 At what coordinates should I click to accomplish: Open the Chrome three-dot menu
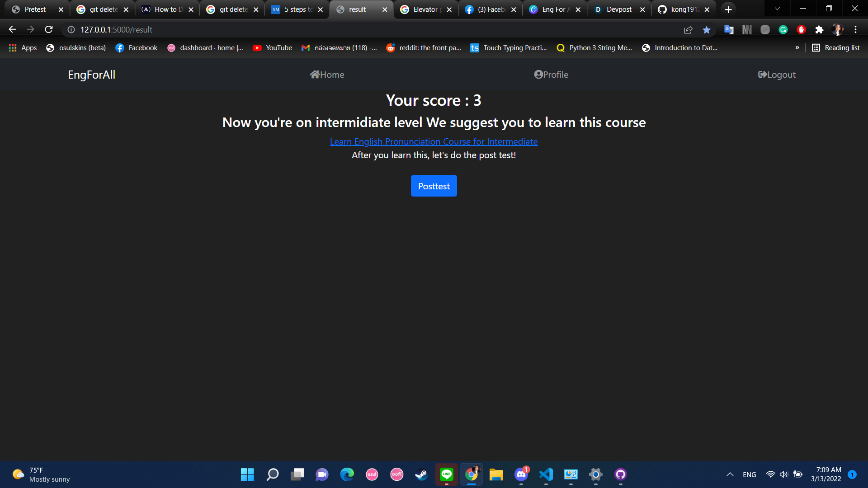855,30
